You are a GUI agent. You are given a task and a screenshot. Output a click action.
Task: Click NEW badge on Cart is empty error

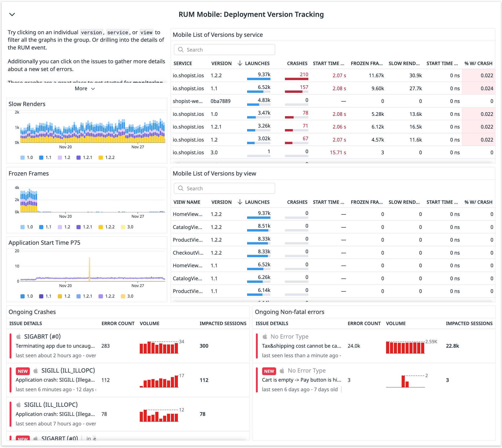[x=269, y=371]
